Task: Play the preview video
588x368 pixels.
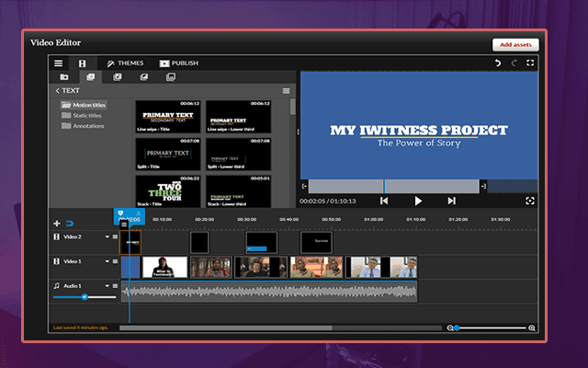Action: tap(418, 201)
